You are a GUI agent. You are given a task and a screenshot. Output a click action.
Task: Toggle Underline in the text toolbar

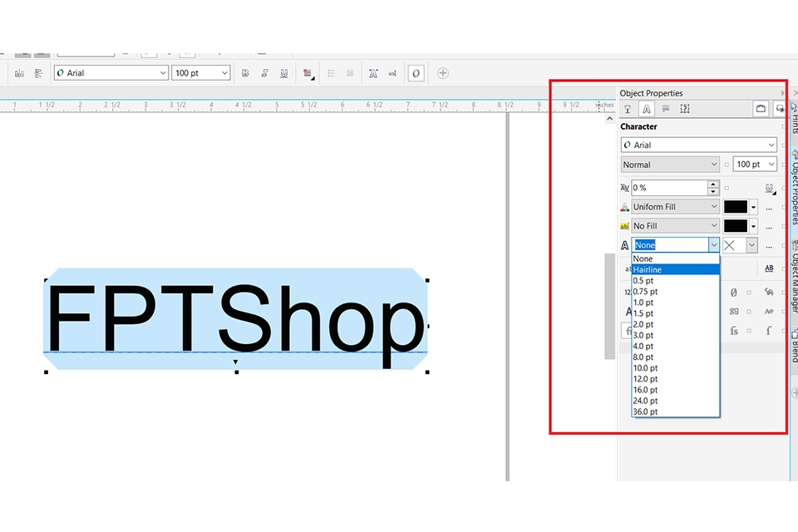pyautogui.click(x=284, y=73)
